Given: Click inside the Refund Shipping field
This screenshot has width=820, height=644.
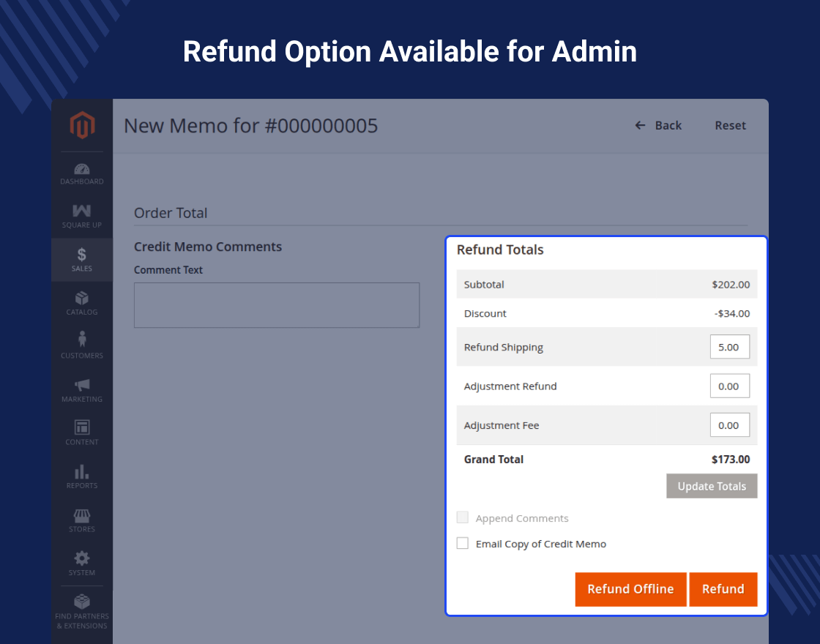Looking at the screenshot, I should tap(729, 347).
